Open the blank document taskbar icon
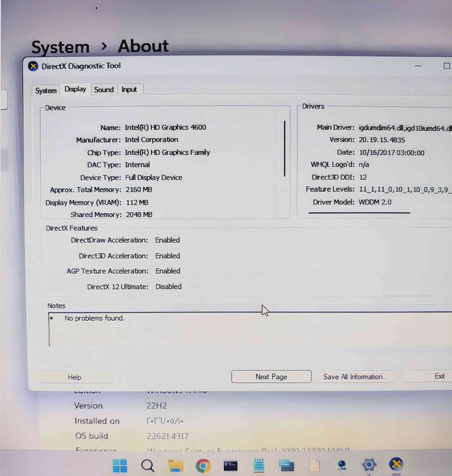Image resolution: width=452 pixels, height=476 pixels. click(x=315, y=465)
